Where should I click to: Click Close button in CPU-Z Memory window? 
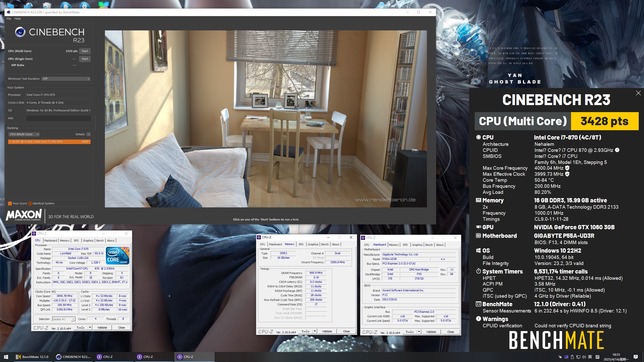[346, 331]
